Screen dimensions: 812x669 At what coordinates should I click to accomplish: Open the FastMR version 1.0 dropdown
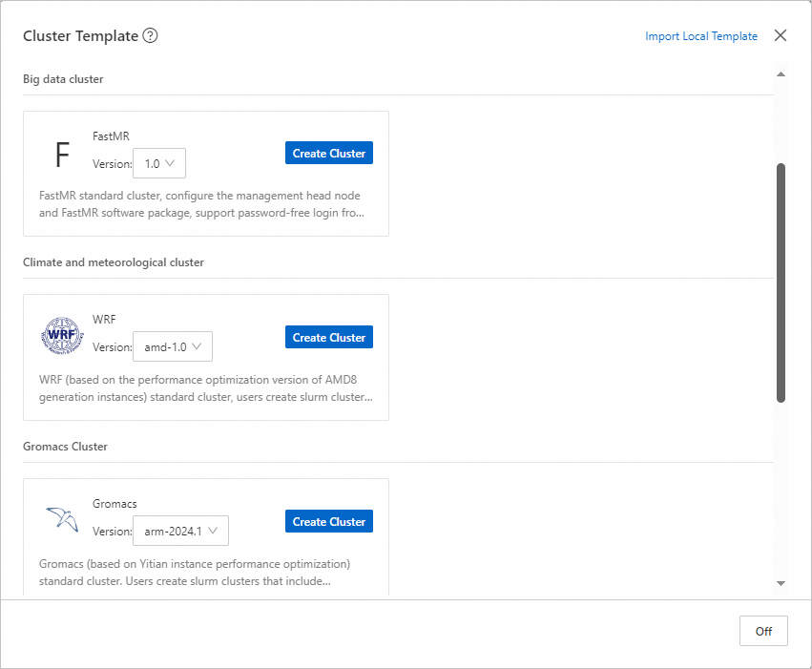159,163
